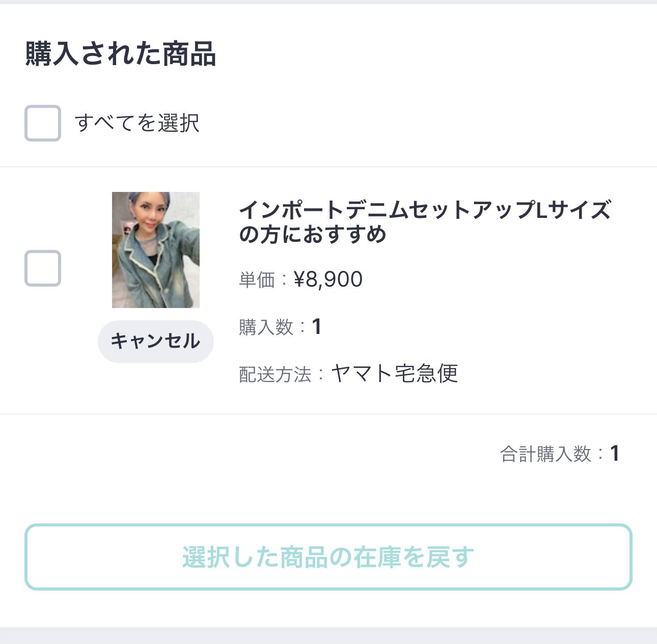Click the すべてを選択 label text
This screenshot has height=644, width=657.
[137, 123]
